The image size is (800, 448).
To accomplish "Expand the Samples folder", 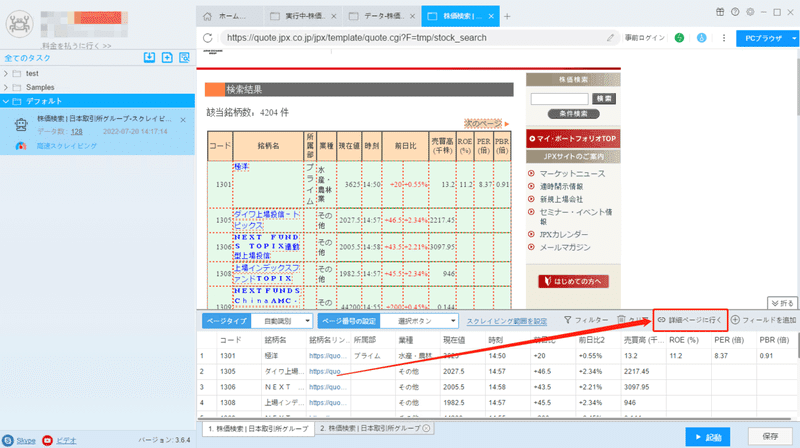I will [6, 87].
